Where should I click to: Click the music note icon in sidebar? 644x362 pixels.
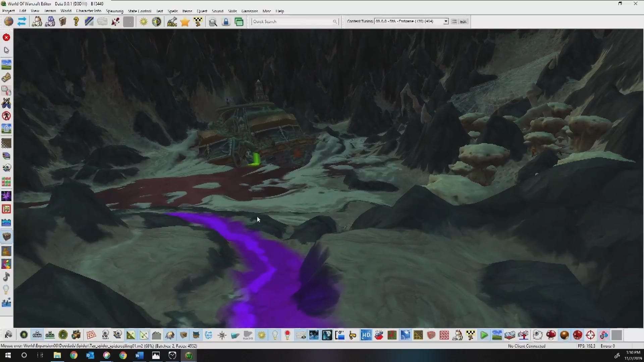point(6,277)
